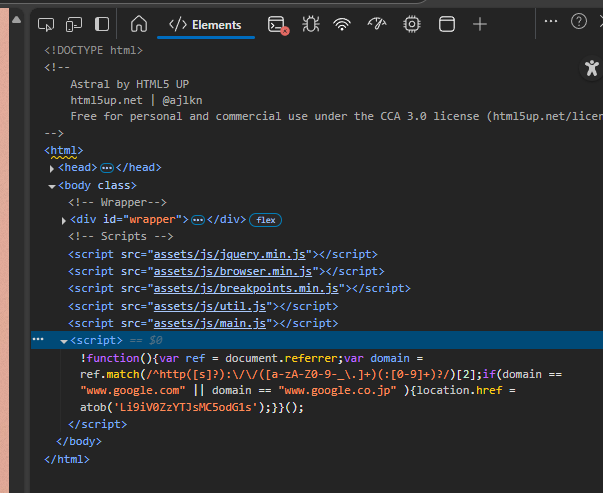Select the html opening tag
This screenshot has width=603, height=493.
click(x=64, y=150)
